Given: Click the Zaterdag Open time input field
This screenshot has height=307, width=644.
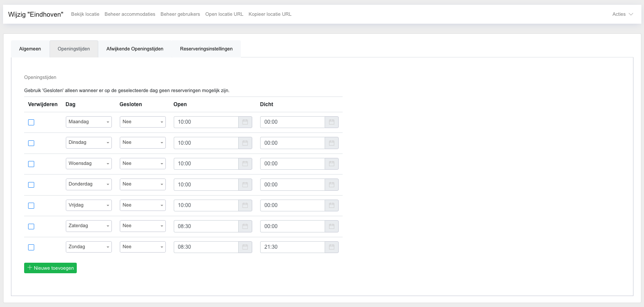Looking at the screenshot, I should tap(206, 226).
